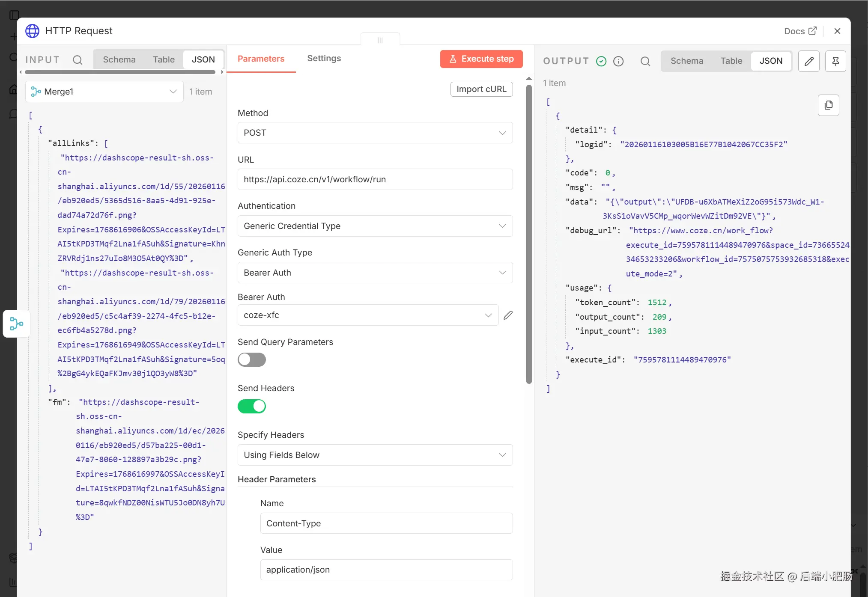The height and width of the screenshot is (597, 868).
Task: Search the input panel data
Action: tap(78, 60)
